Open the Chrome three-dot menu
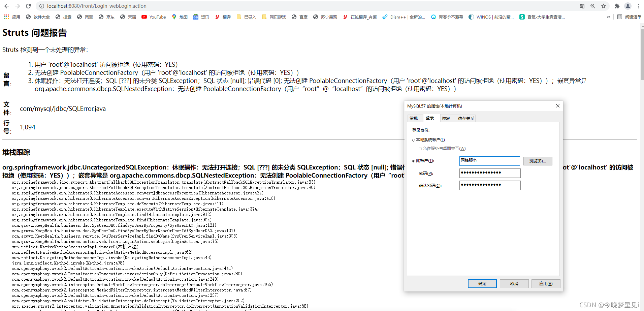Viewport: 644px width, 311px height. pyautogui.click(x=639, y=6)
